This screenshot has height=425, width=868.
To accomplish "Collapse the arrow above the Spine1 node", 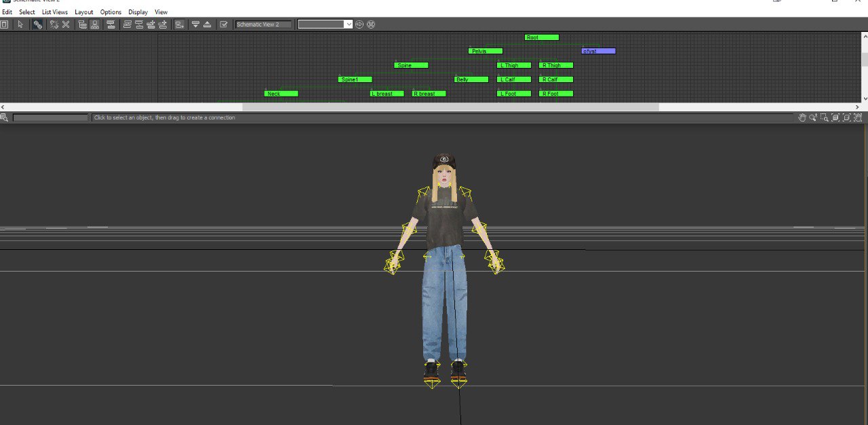I will (340, 75).
